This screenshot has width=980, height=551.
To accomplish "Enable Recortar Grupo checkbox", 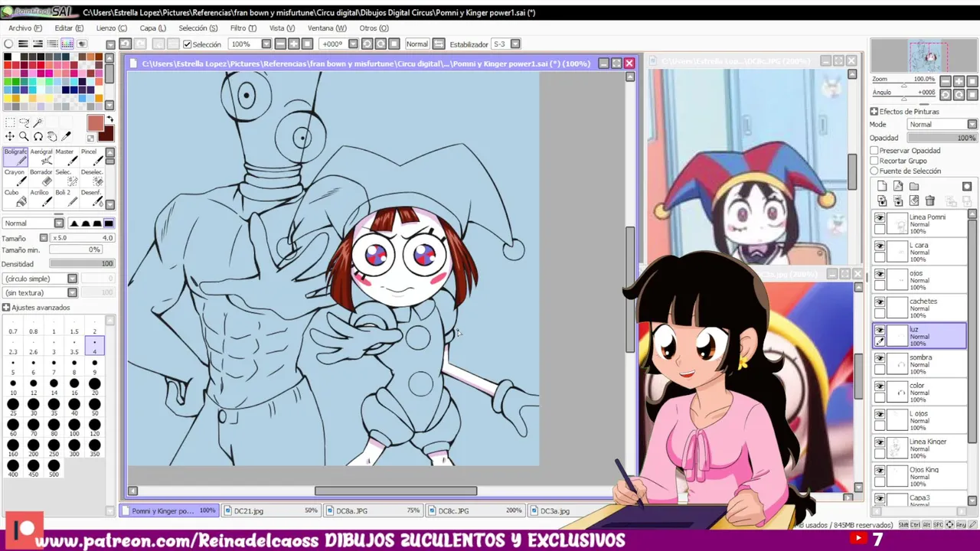I will coord(874,161).
